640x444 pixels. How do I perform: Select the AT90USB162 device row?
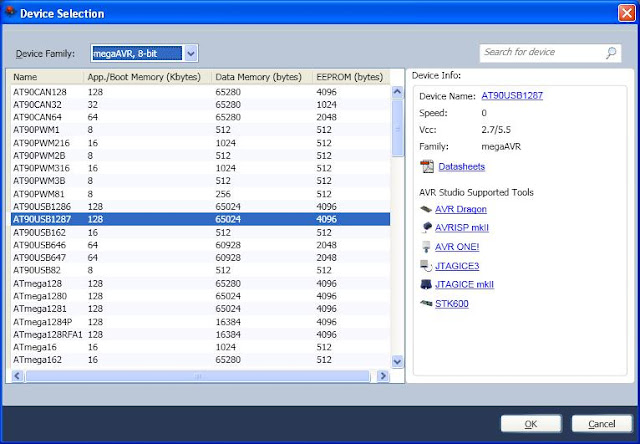pyautogui.click(x=200, y=232)
